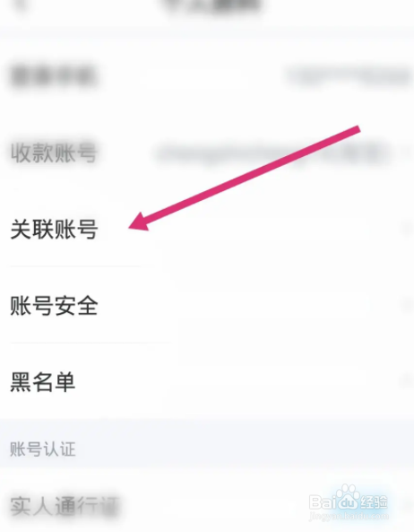Click the blurred account value beside 收款账号
Viewport: 414px width, 532px height.
[272, 153]
